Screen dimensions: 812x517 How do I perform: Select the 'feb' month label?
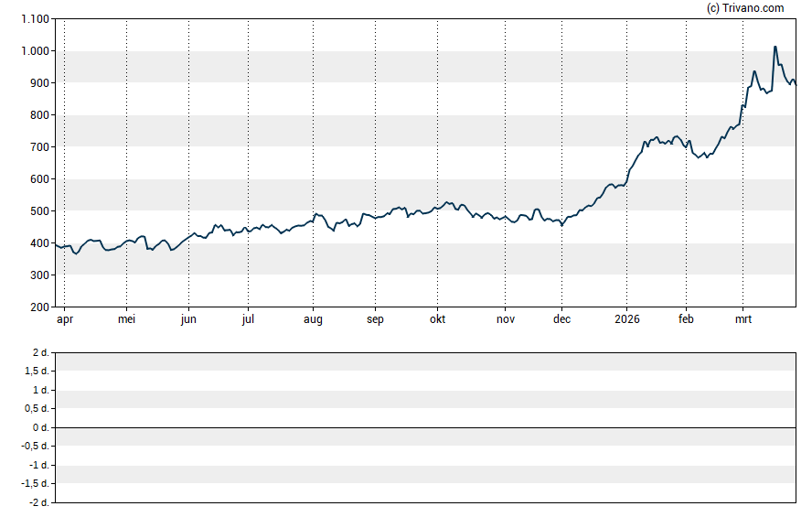(686, 319)
